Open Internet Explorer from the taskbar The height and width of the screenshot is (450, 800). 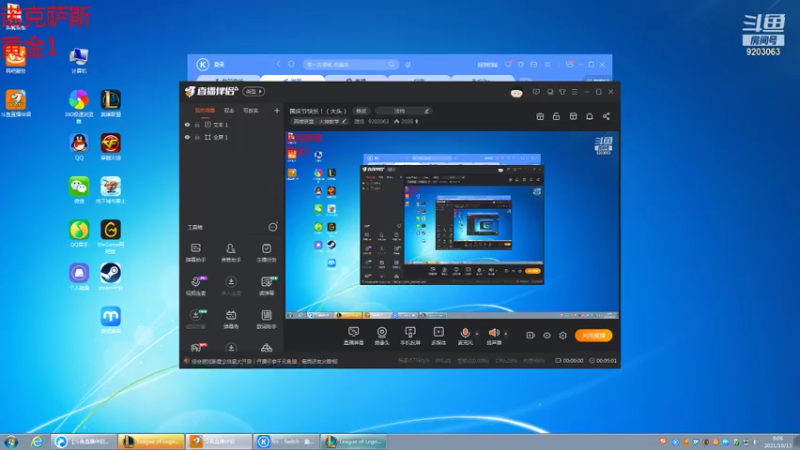pyautogui.click(x=37, y=441)
